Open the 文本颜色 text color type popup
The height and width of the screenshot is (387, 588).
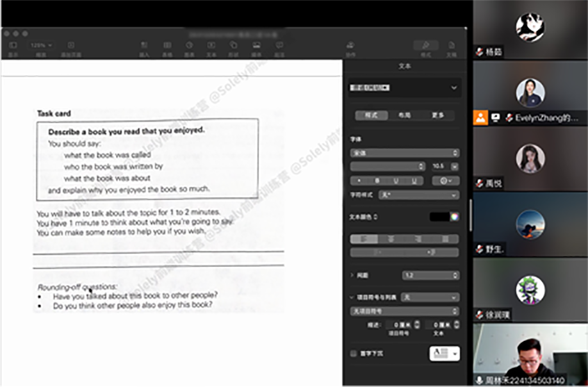point(363,217)
